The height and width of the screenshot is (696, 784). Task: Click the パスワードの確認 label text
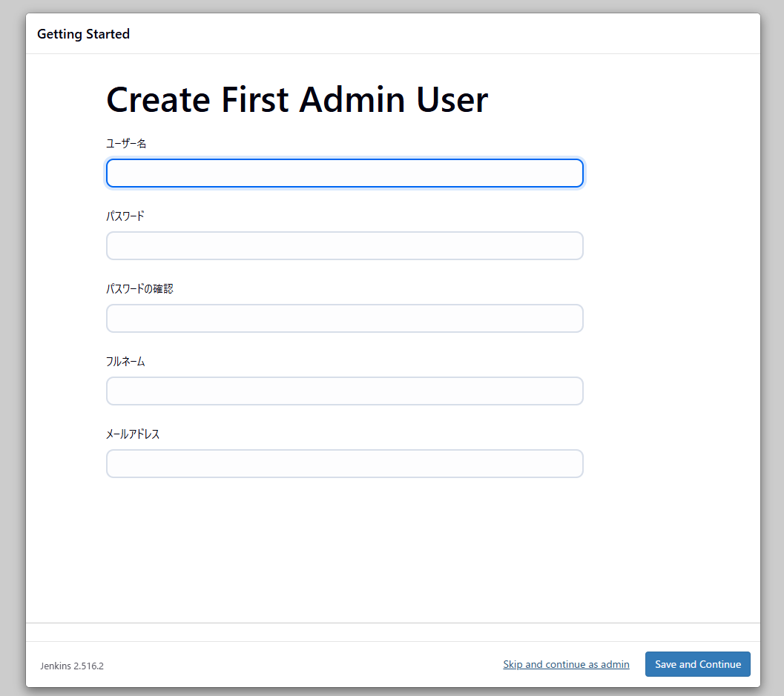139,288
